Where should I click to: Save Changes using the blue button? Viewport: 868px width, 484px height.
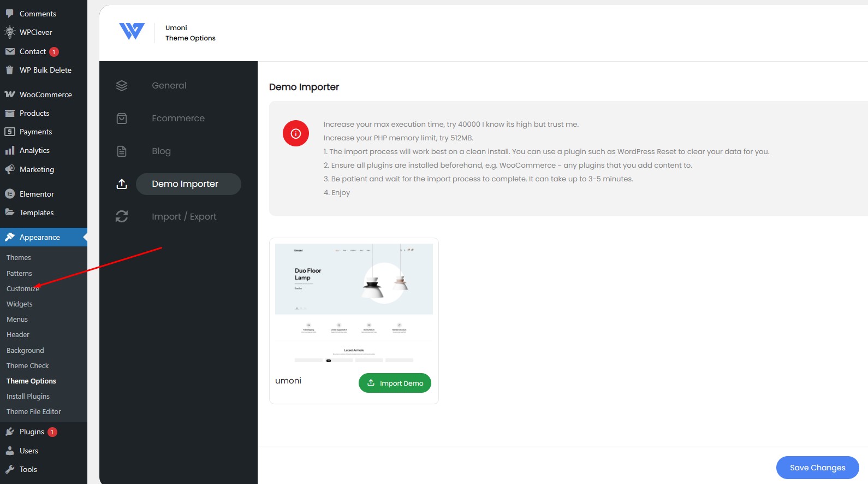[x=817, y=468]
